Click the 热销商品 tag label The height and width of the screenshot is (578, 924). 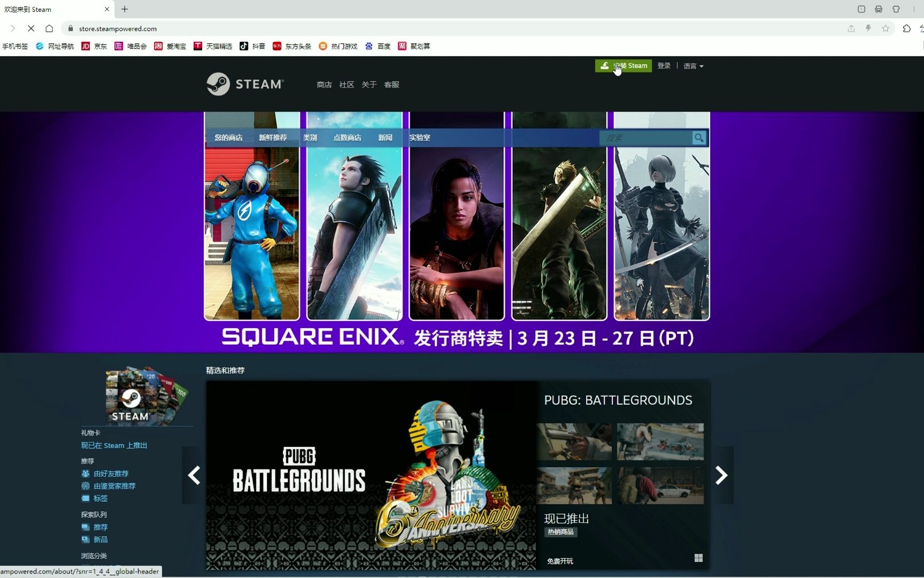pos(560,532)
